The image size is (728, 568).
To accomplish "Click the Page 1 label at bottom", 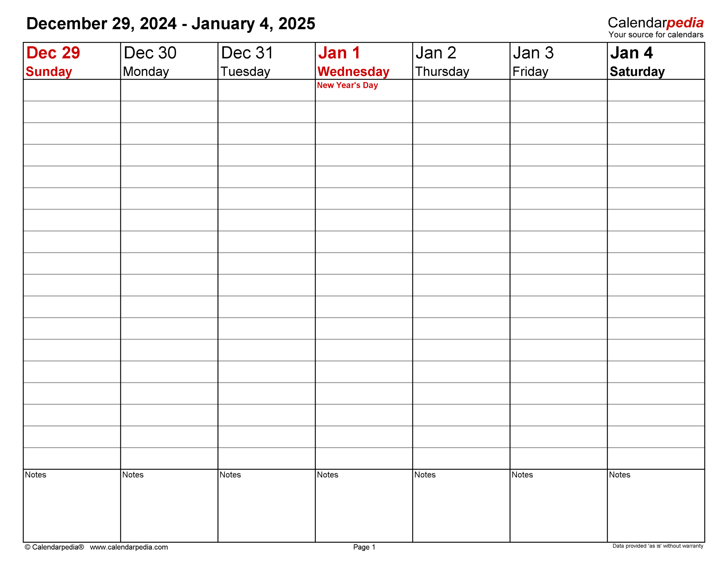I will tap(363, 550).
